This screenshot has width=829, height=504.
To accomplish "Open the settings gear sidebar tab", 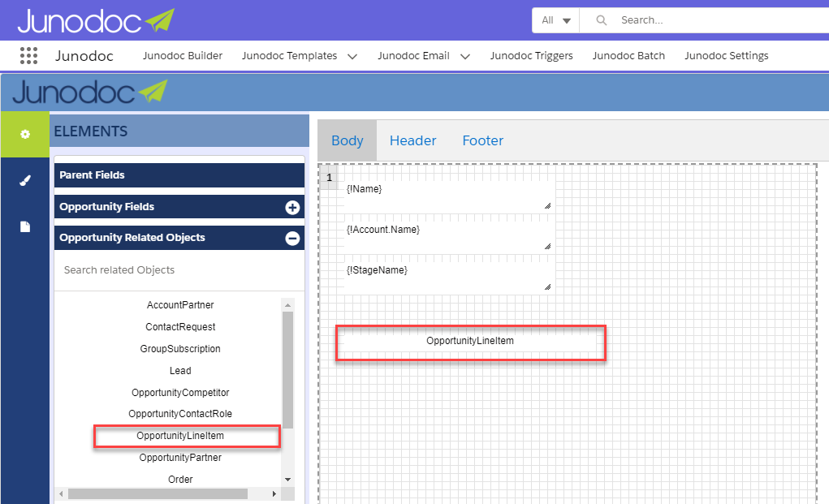I will pyautogui.click(x=25, y=134).
